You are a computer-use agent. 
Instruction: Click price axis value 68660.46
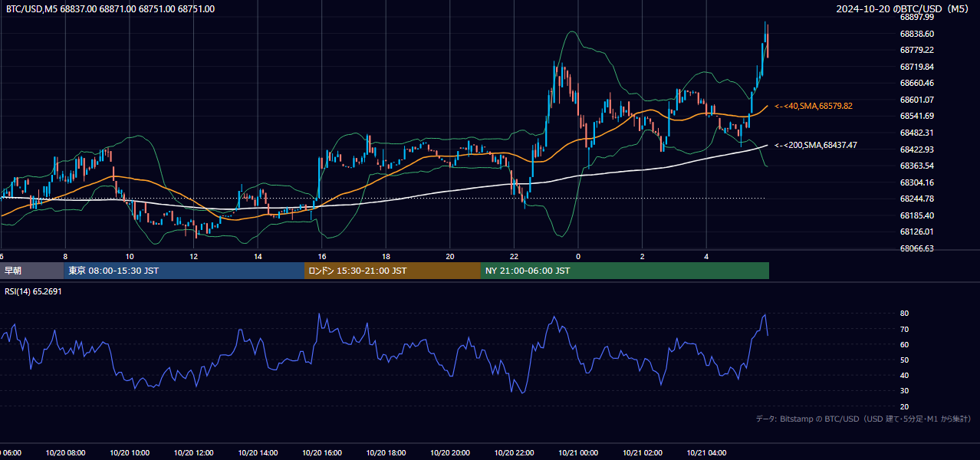pos(917,83)
